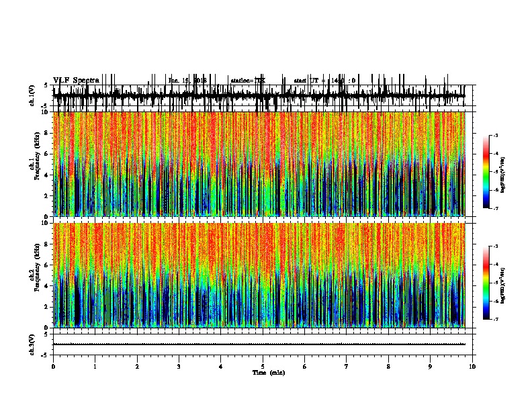This screenshot has height=411, width=532.
Task: Click the ch.3 flat waveform trace
Action: [x=259, y=345]
